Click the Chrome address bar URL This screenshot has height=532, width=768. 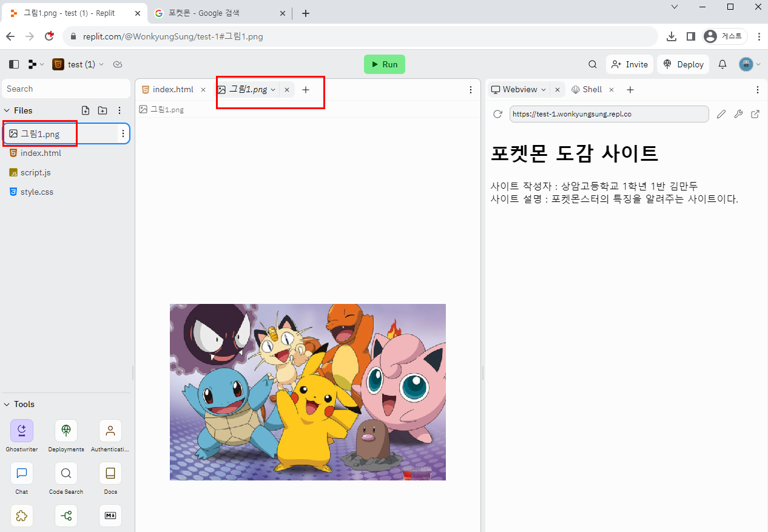point(173,36)
